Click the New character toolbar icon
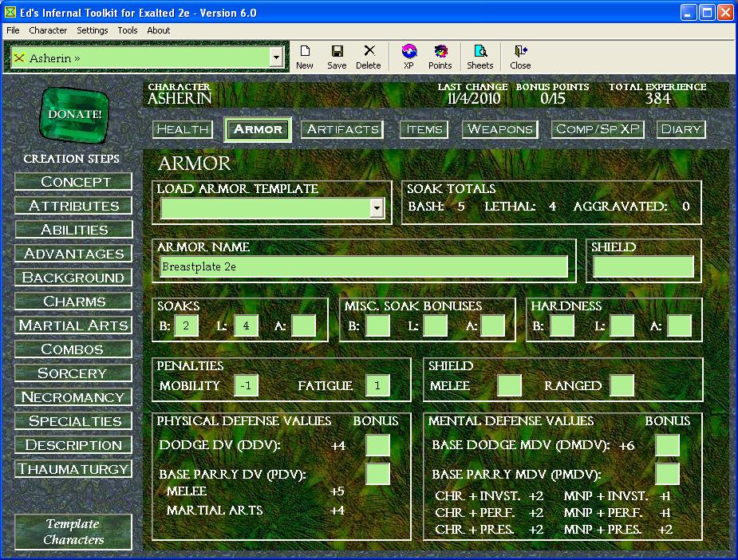Screen dimensions: 738x560 305,57
